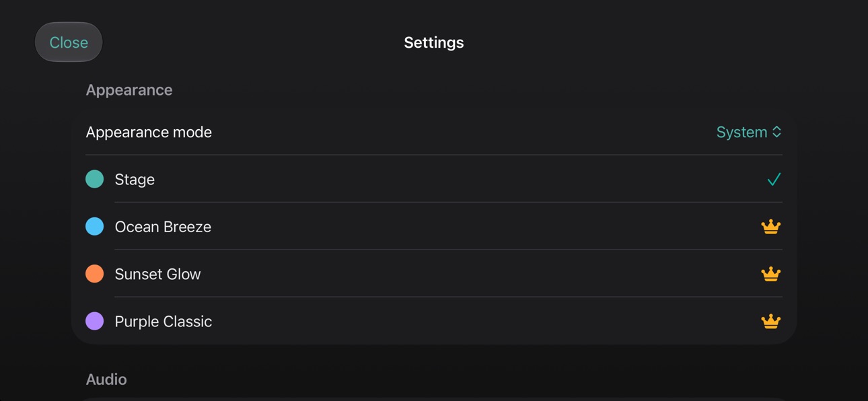Click the crown icon beside Ocean Breeze
Image resolution: width=868 pixels, height=401 pixels.
point(770,227)
